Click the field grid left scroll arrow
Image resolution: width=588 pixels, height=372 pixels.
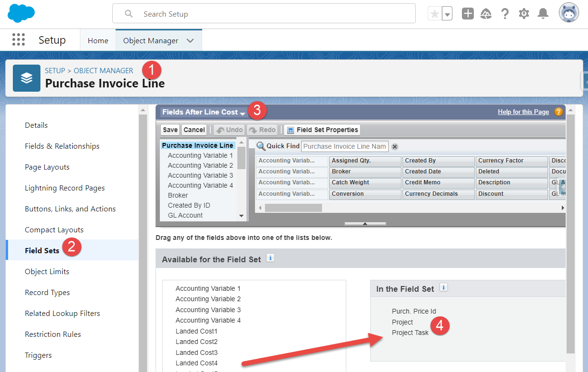[260, 208]
